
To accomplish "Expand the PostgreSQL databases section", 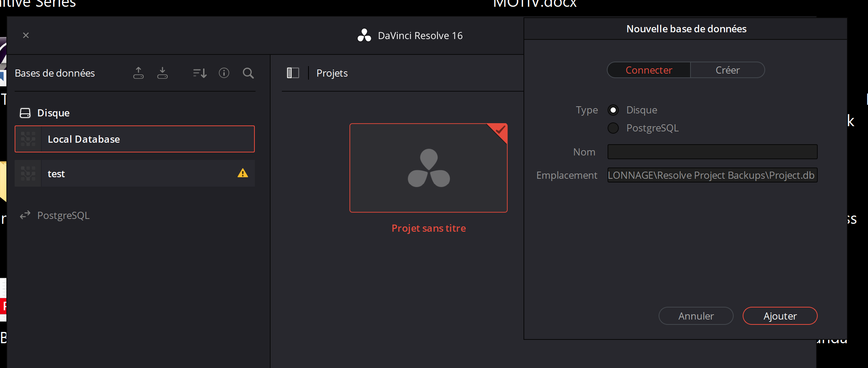I will pyautogui.click(x=63, y=216).
